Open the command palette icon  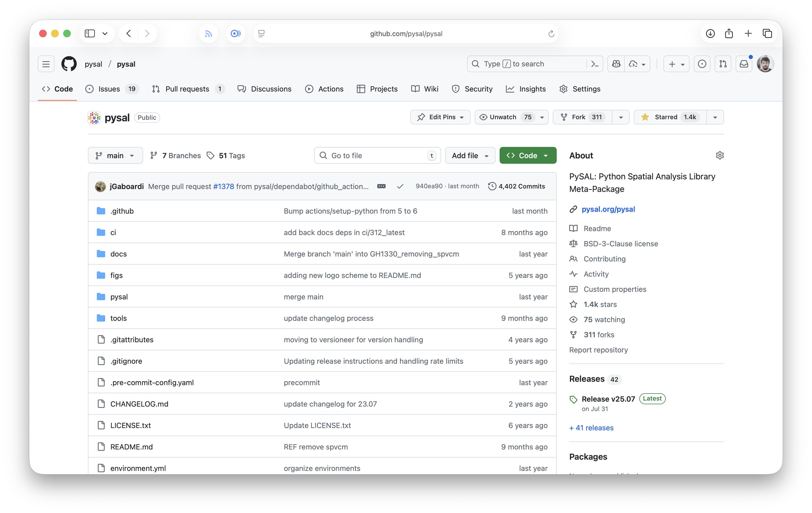595,64
